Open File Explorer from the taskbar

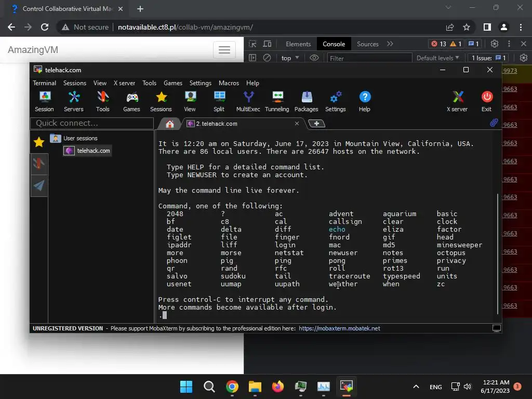pos(255,387)
